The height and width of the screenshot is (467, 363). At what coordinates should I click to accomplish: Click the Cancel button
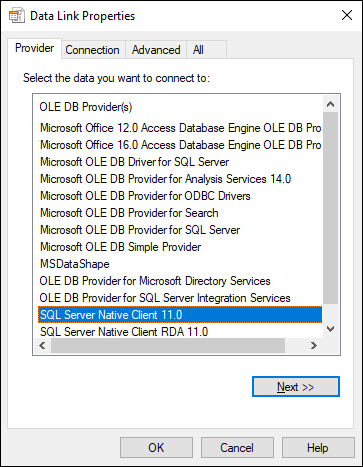point(237,448)
